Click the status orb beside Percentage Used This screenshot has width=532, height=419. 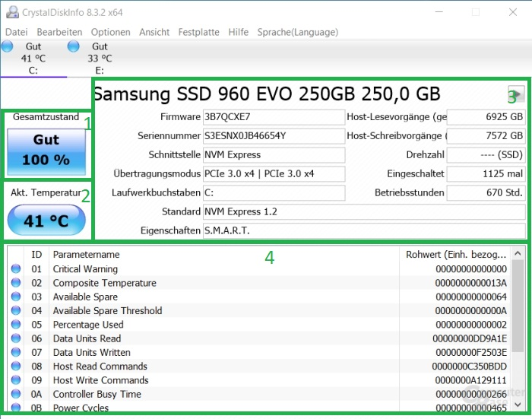[17, 325]
